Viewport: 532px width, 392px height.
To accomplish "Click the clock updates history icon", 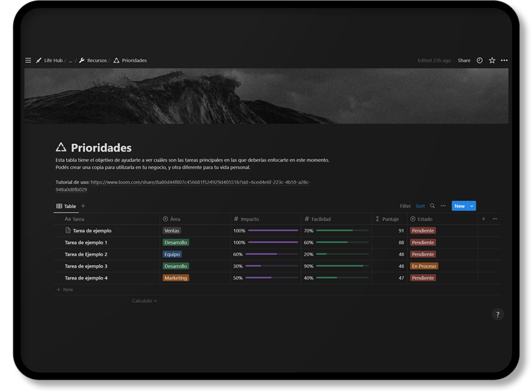I will (480, 60).
